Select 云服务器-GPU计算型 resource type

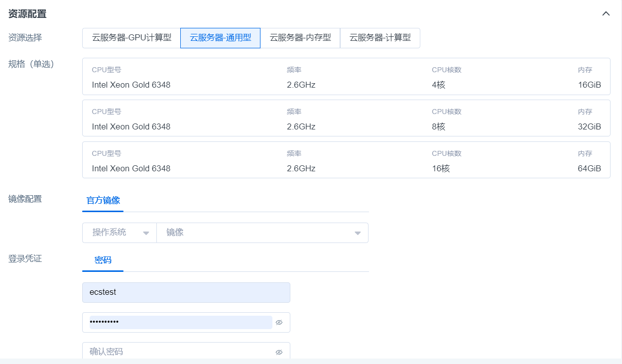(x=131, y=38)
